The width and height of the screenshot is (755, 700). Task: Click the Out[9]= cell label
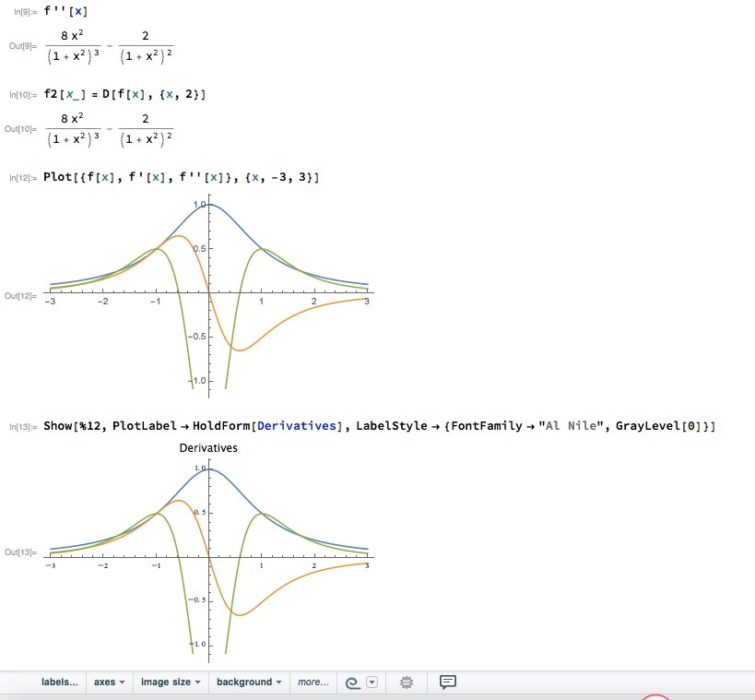[x=23, y=46]
